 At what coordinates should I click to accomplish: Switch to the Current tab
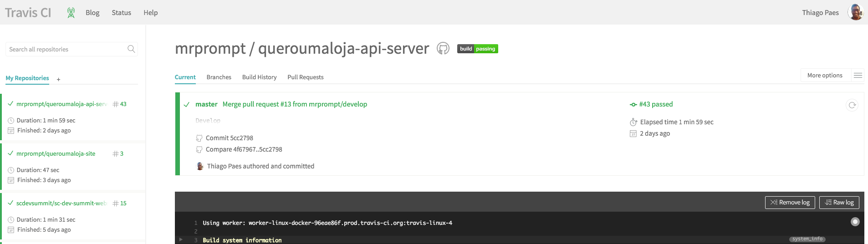pos(185,77)
